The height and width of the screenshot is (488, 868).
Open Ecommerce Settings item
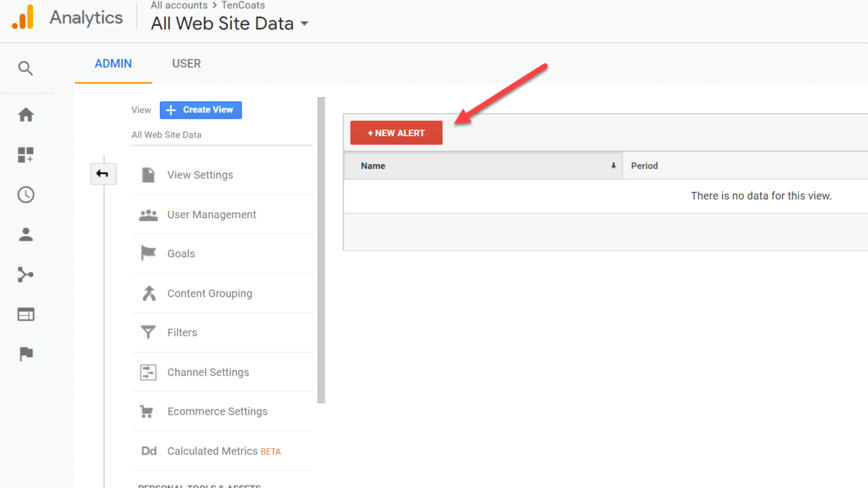click(x=217, y=411)
